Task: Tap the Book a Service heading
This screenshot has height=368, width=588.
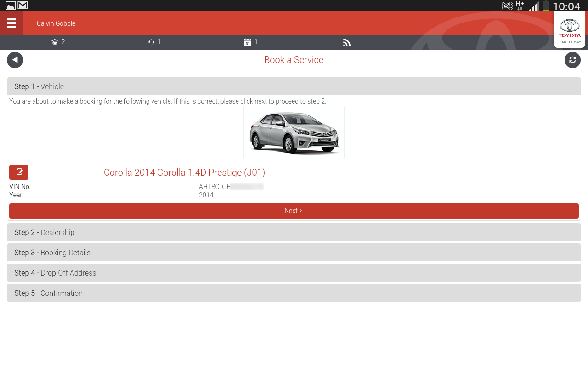Action: (x=294, y=60)
